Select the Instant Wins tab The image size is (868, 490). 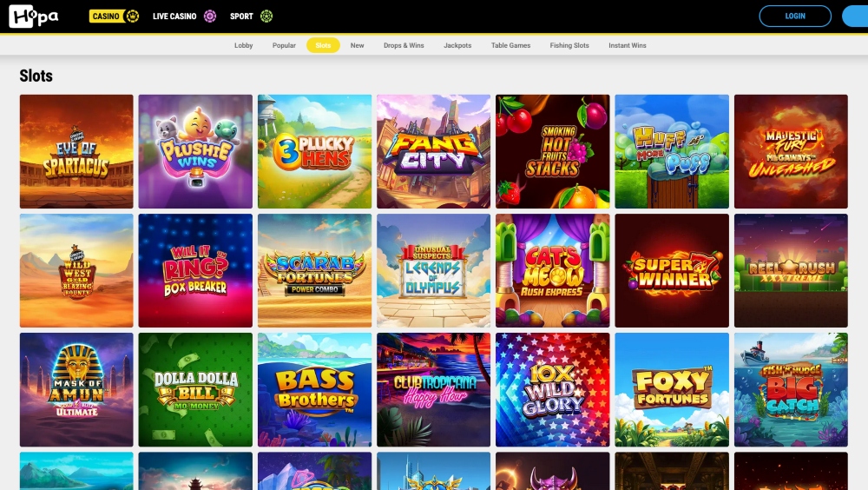(627, 45)
